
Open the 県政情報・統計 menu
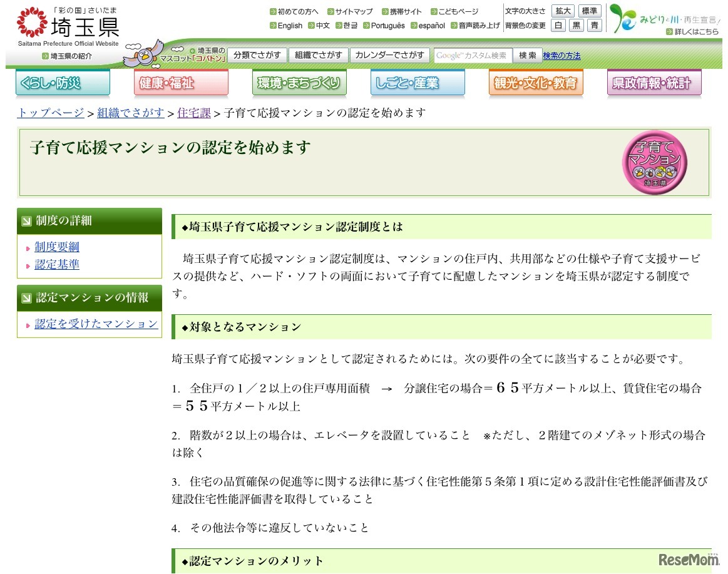(x=654, y=83)
